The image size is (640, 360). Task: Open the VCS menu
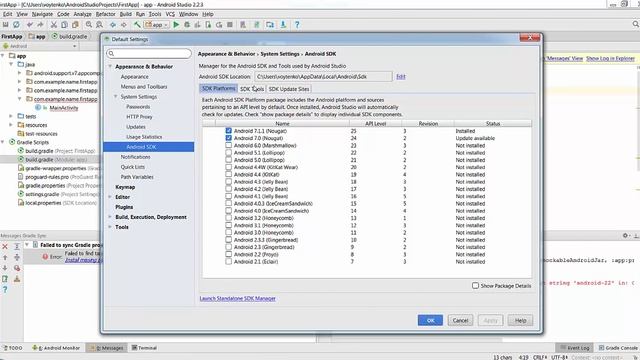[170, 14]
